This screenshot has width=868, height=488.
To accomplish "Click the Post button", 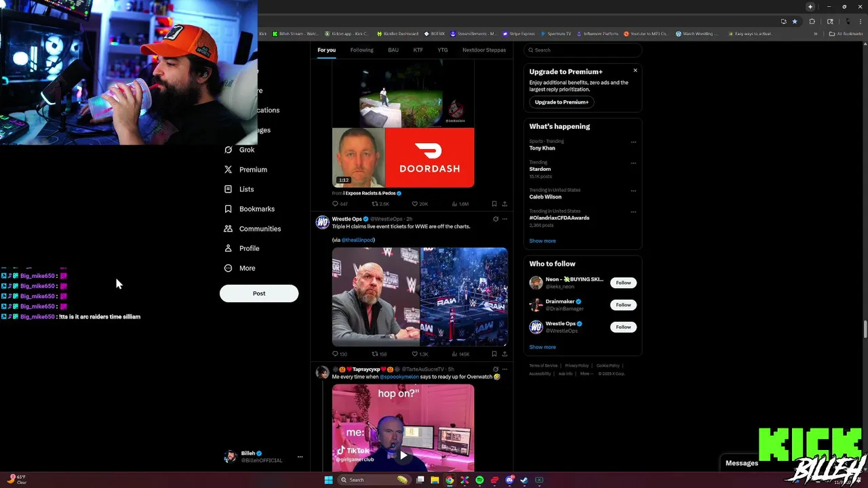I will click(x=259, y=293).
